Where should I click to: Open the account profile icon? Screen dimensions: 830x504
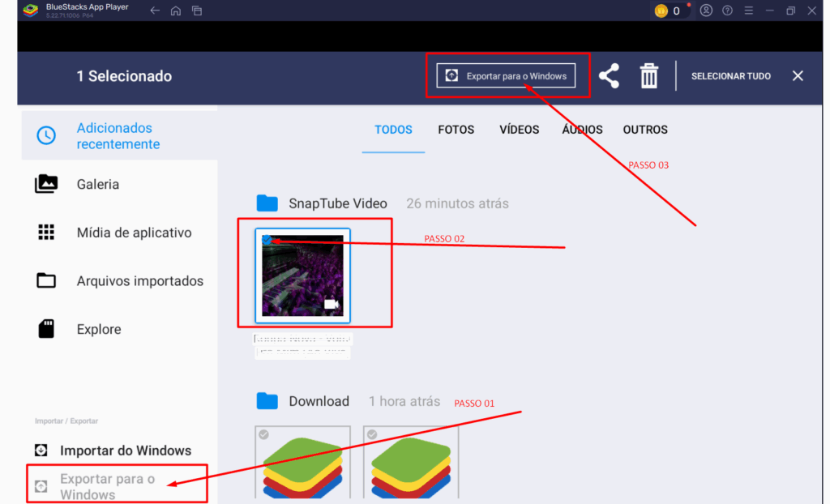[x=706, y=11]
